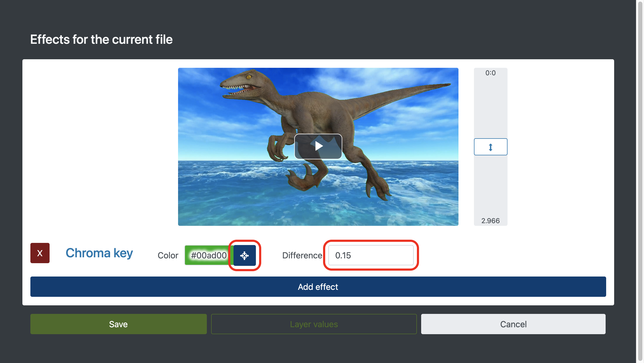Focus the Difference input field
Screen dimensions: 644x363
click(371, 255)
